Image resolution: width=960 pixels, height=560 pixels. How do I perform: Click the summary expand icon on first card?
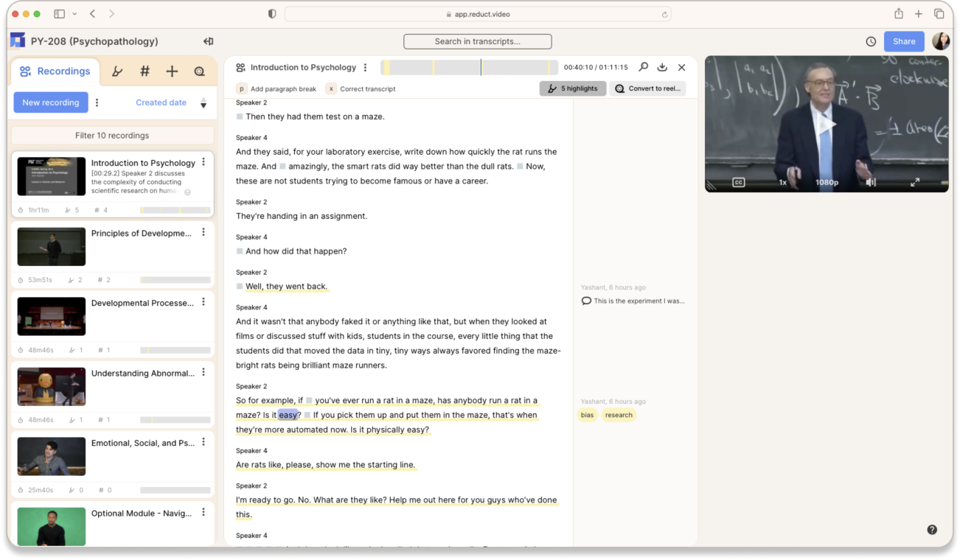[x=187, y=192]
